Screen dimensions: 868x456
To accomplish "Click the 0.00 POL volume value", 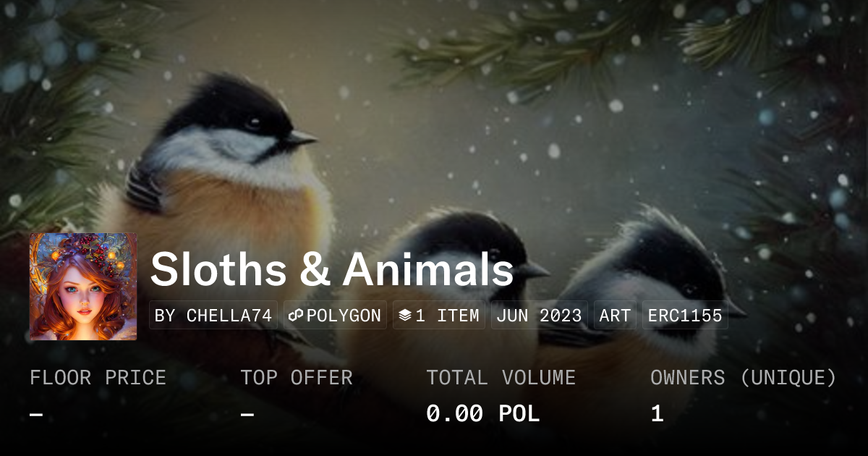I will coord(482,414).
